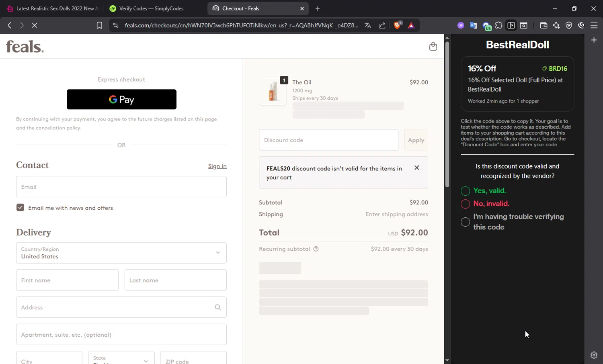The height and width of the screenshot is (364, 603).
Task: Stop loading the current page
Action: (x=35, y=25)
